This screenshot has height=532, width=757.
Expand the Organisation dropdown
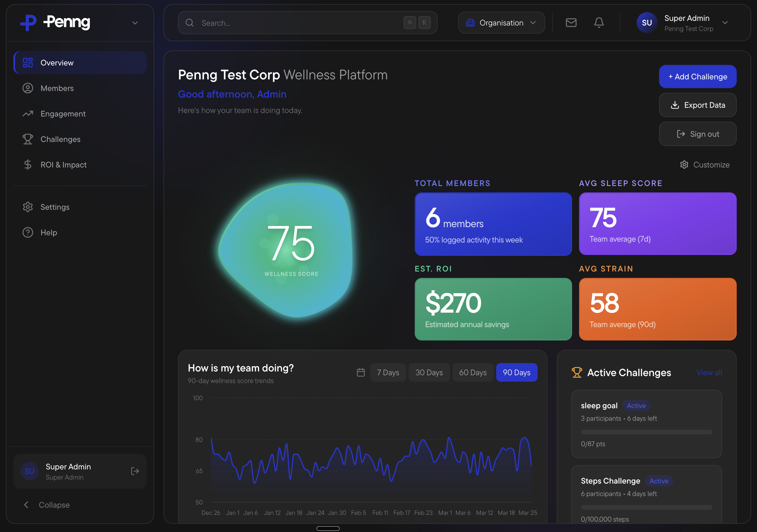(x=501, y=22)
